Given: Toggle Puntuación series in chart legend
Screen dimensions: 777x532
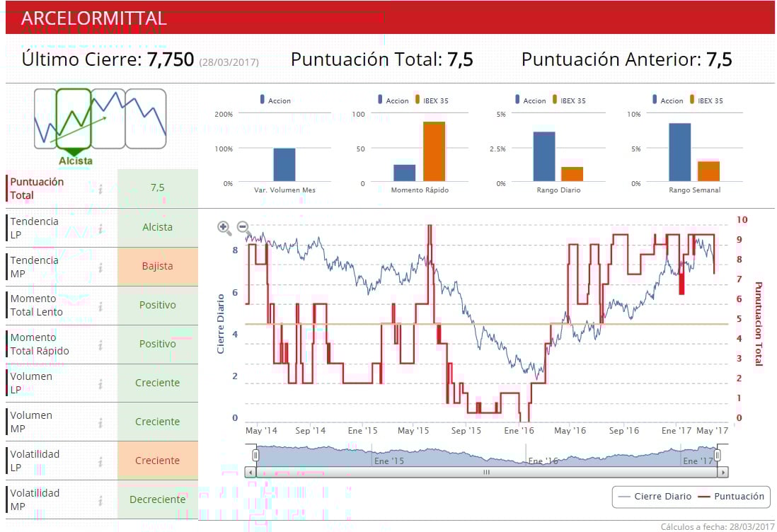Looking at the screenshot, I should click(x=731, y=497).
